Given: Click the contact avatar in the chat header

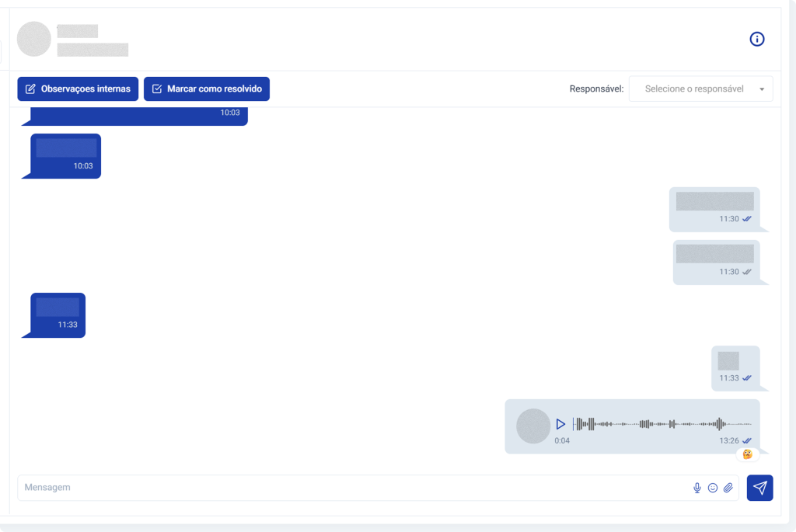Looking at the screenshot, I should (34, 39).
